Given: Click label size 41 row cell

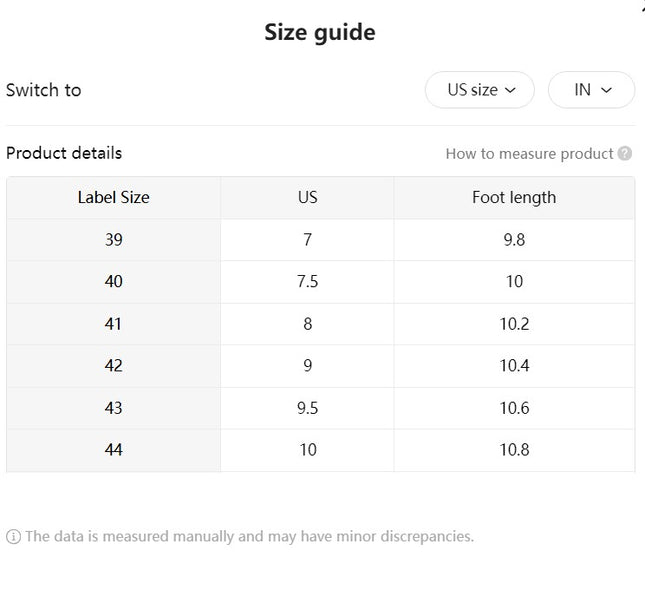Looking at the screenshot, I should 114,324.
